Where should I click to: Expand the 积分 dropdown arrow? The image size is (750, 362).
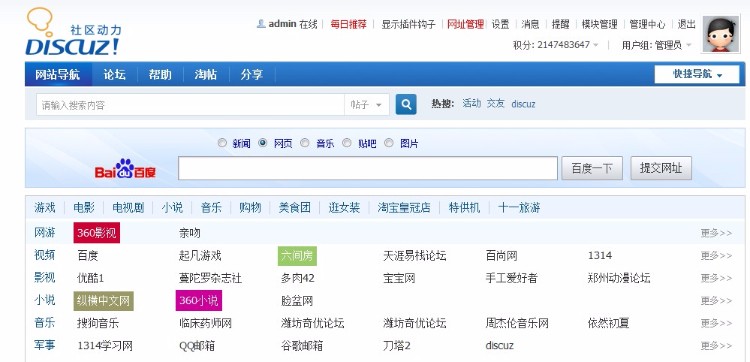[x=596, y=45]
